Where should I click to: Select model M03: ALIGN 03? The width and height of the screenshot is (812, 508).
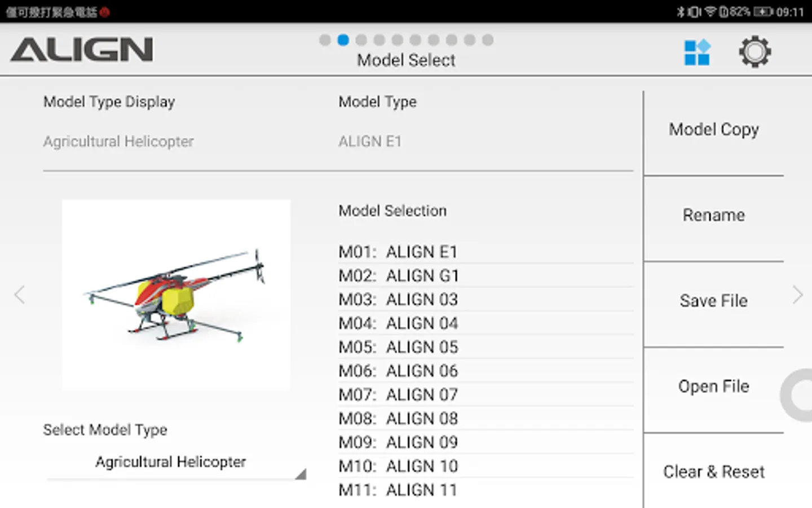click(x=486, y=299)
